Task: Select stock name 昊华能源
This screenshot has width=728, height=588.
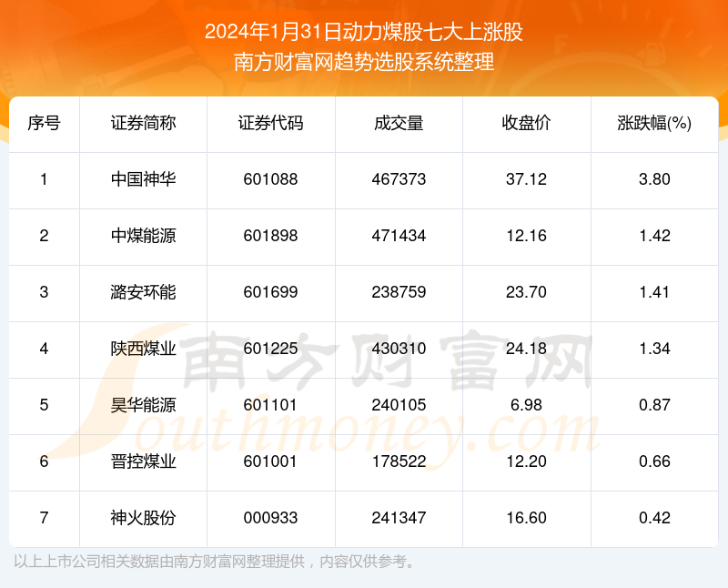Action: pyautogui.click(x=143, y=405)
